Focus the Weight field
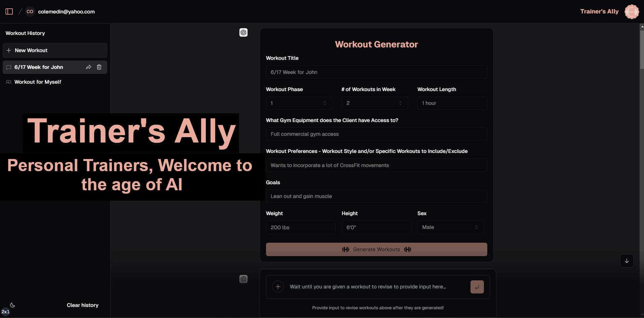The height and width of the screenshot is (318, 644). click(301, 227)
